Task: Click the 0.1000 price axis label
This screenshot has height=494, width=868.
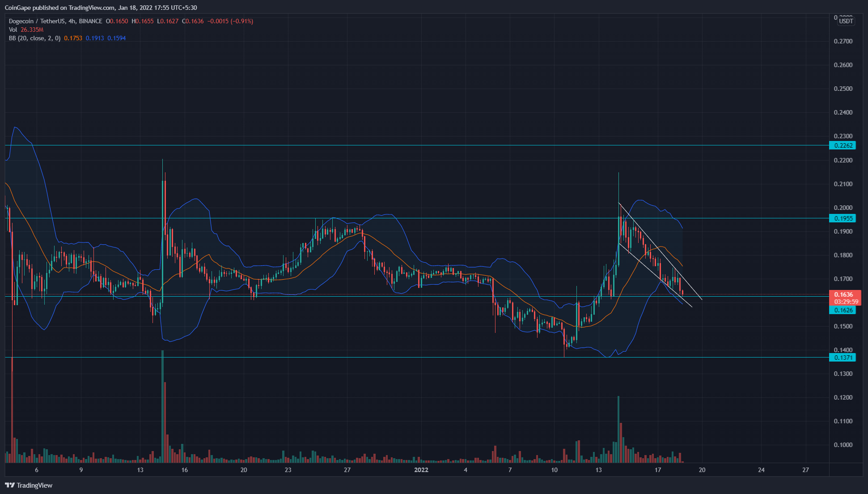Action: pos(843,445)
